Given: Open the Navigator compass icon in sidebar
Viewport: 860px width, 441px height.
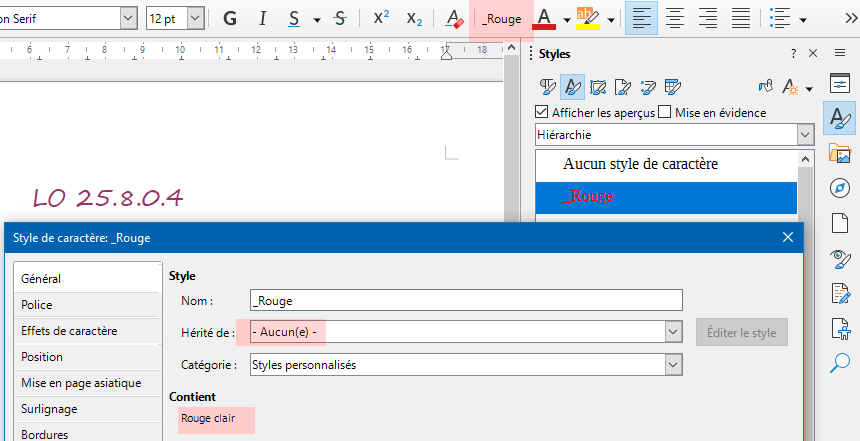Looking at the screenshot, I should point(840,189).
